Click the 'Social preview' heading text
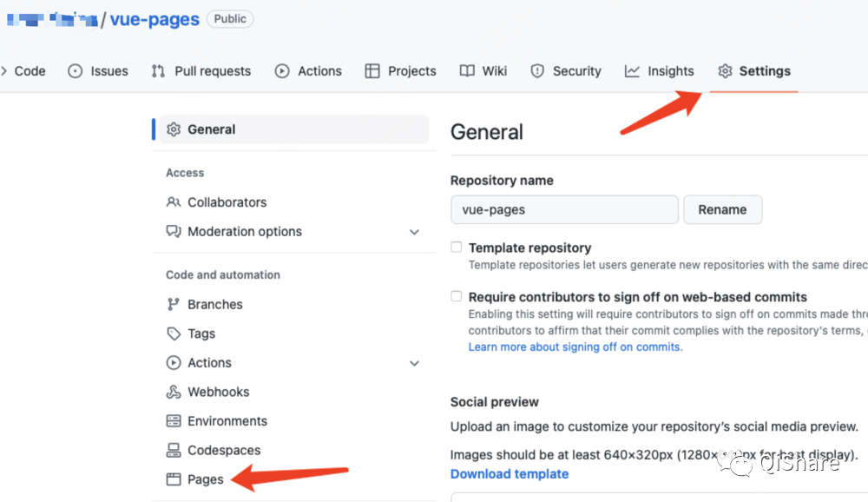This screenshot has height=502, width=868. [x=495, y=402]
